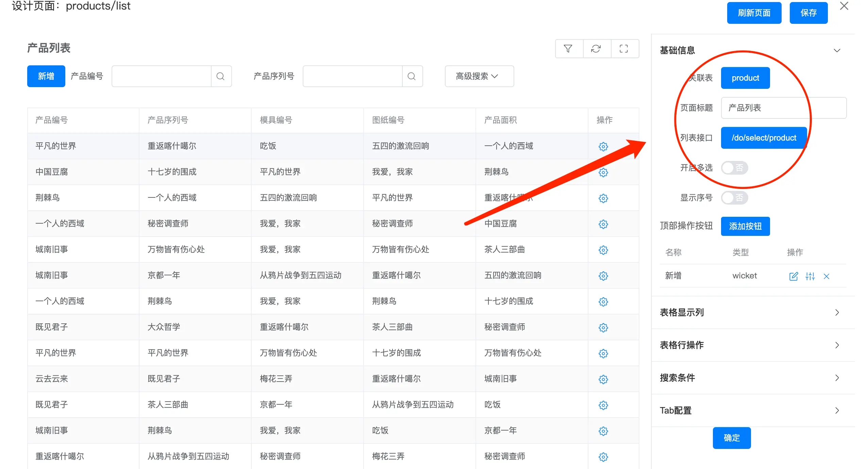Click search icon in 产品序列号 field
This screenshot has height=469, width=868.
point(412,76)
